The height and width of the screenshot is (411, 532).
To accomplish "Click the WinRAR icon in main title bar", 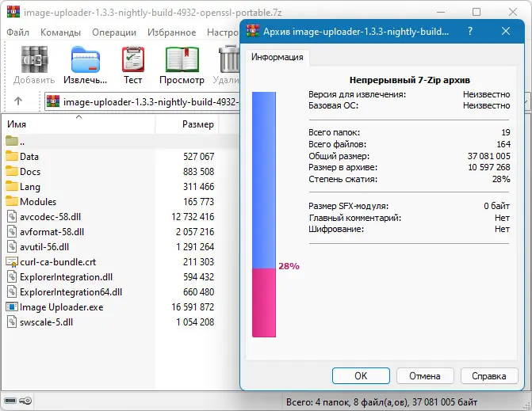I will click(13, 12).
